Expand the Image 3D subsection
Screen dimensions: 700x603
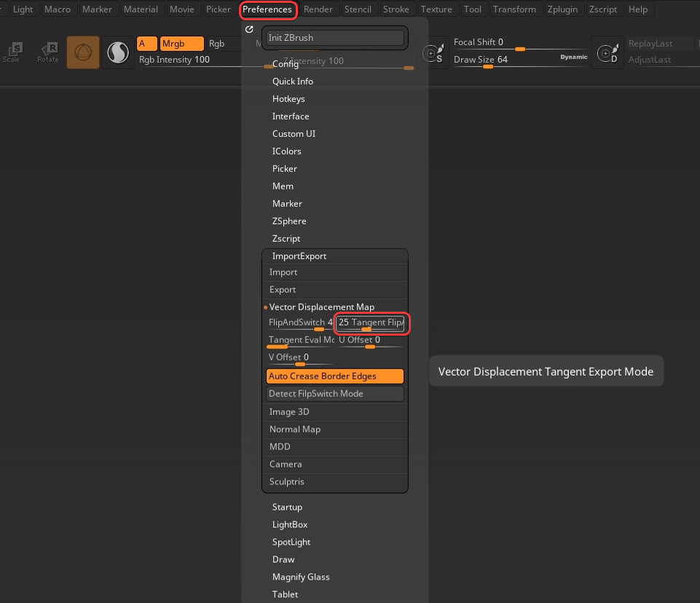click(289, 412)
